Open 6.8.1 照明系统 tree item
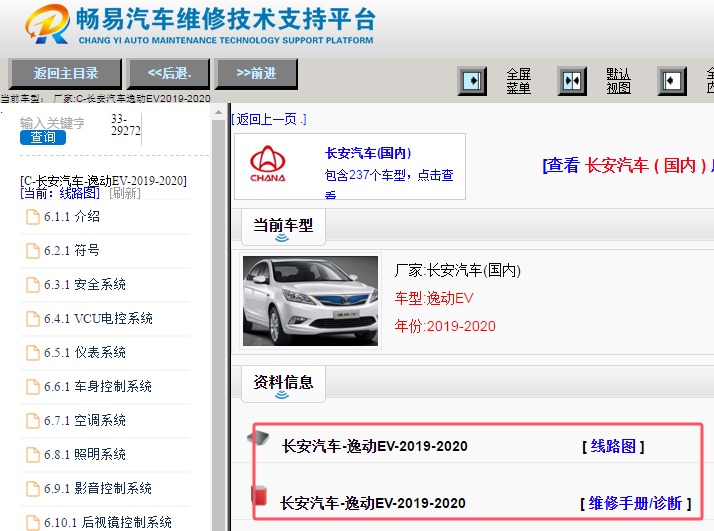 pyautogui.click(x=85, y=454)
